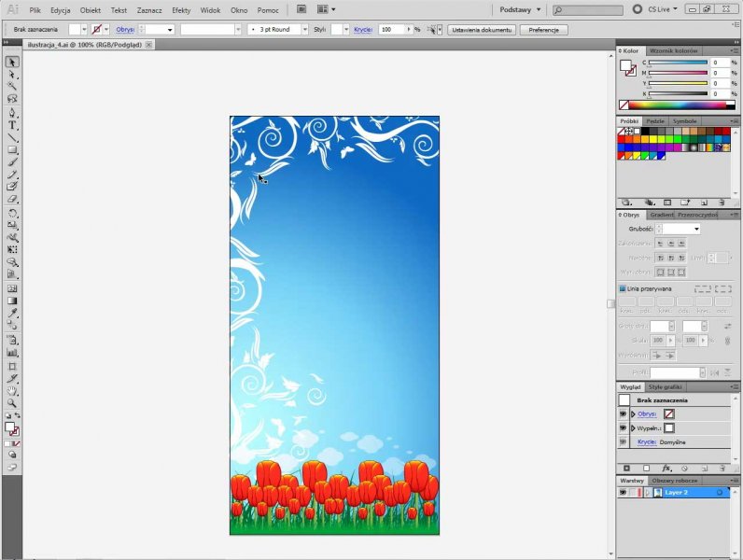Click the Ustawienia dokumentu button

coord(482,30)
